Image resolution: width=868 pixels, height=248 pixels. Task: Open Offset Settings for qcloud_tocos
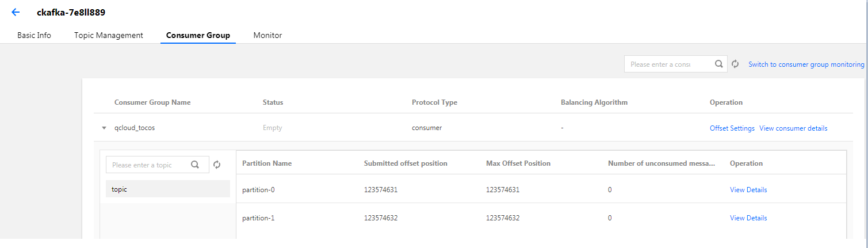(x=732, y=128)
